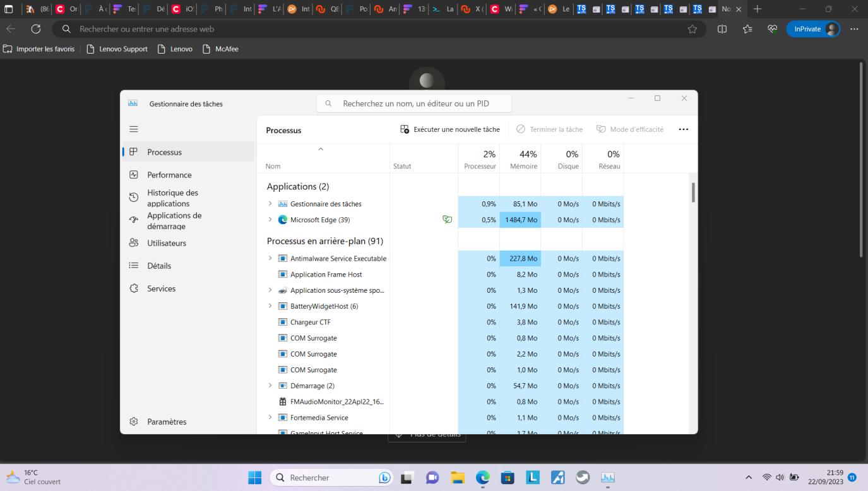This screenshot has width=868, height=491.
Task: Expand the Antimalware Service Executable entry
Action: 270,258
